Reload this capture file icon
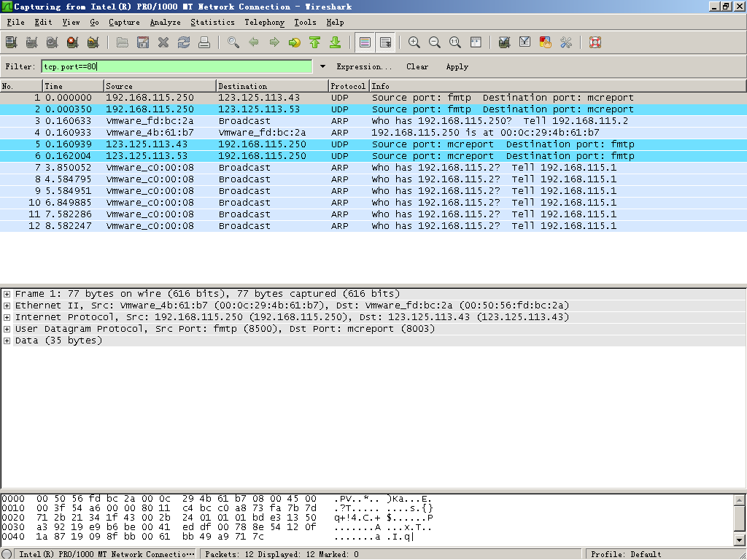747x560 pixels. click(x=184, y=42)
